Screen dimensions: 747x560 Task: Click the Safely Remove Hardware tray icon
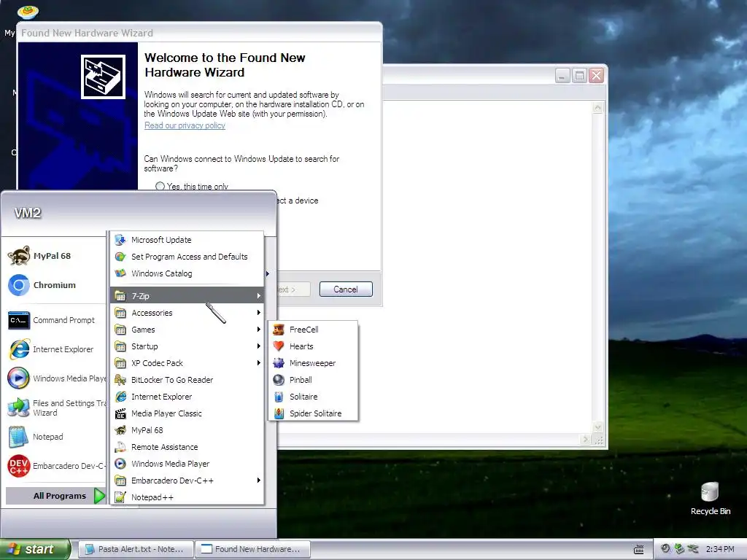click(679, 549)
